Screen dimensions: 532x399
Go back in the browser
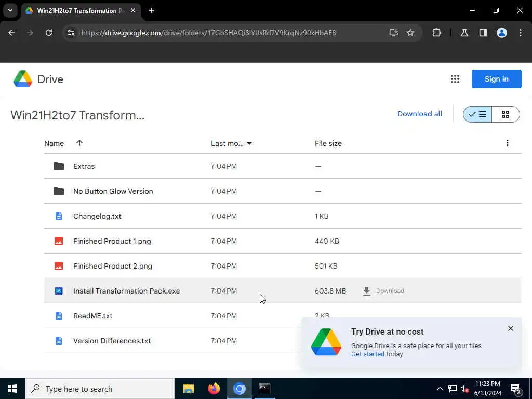(11, 33)
